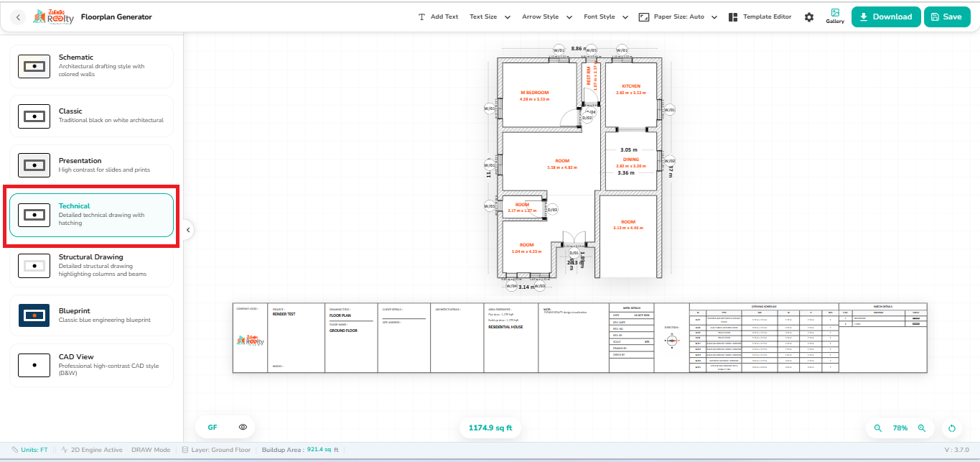Click the 3.14 m dimension label
This screenshot has height=462, width=980.
point(527,287)
